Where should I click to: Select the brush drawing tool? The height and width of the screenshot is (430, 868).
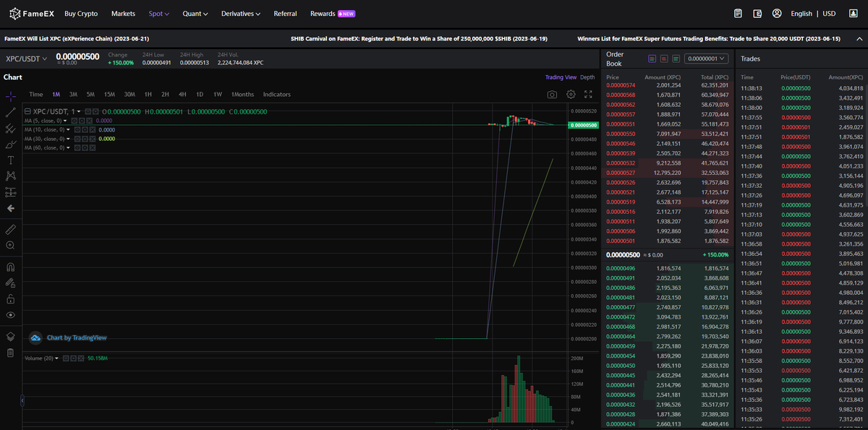click(x=10, y=145)
